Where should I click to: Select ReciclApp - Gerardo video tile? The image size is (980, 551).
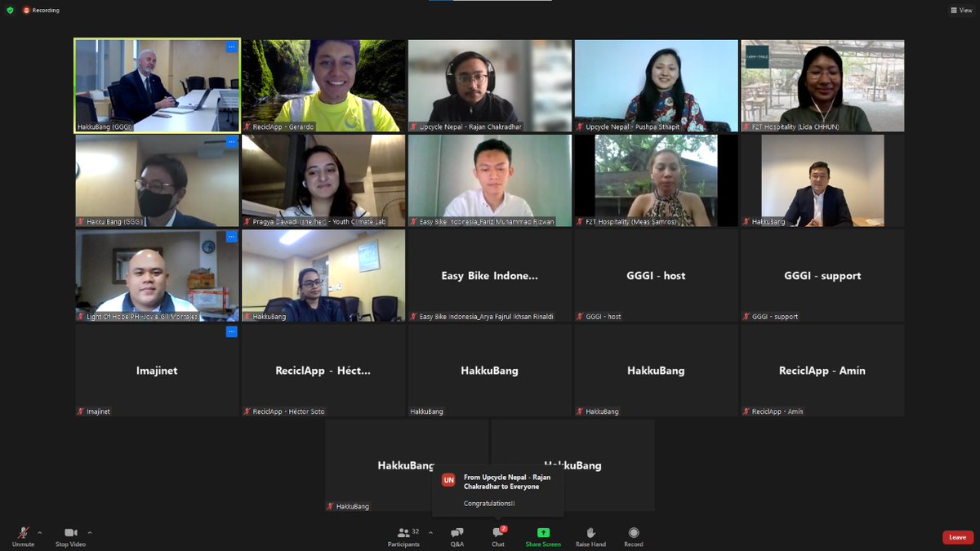323,86
